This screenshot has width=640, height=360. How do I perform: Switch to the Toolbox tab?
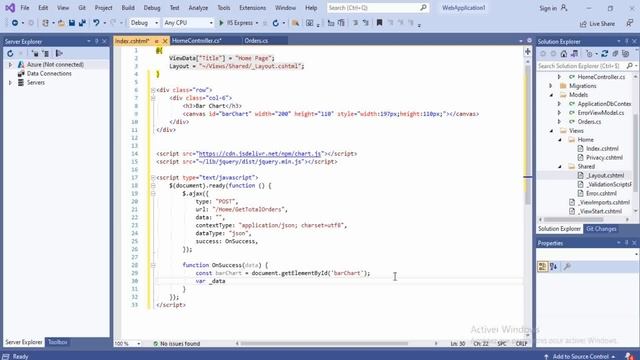click(58, 342)
